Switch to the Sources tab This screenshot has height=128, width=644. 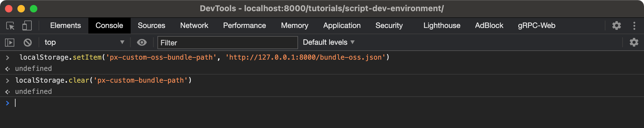pos(152,26)
